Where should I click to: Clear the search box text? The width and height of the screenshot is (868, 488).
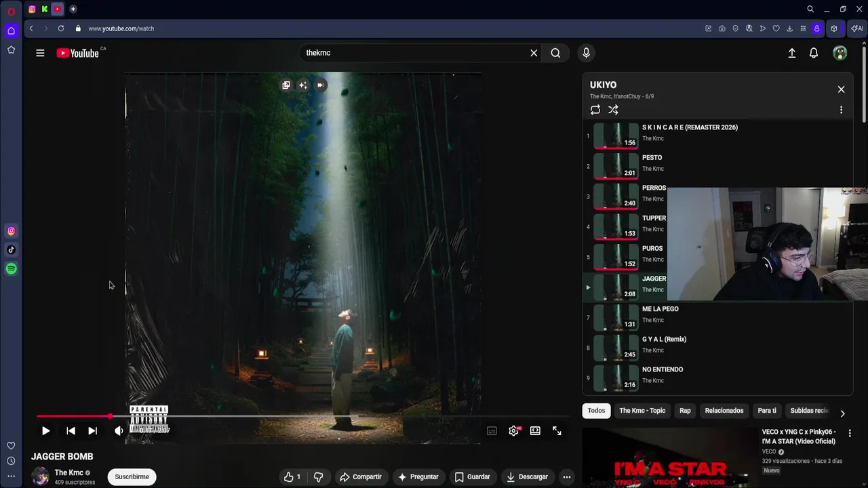tap(534, 53)
